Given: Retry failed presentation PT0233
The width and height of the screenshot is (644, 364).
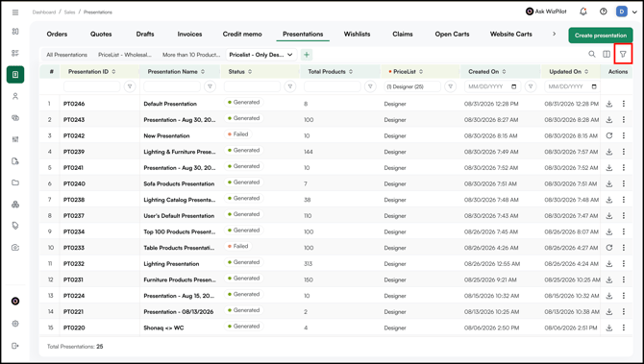Looking at the screenshot, I should coord(609,248).
